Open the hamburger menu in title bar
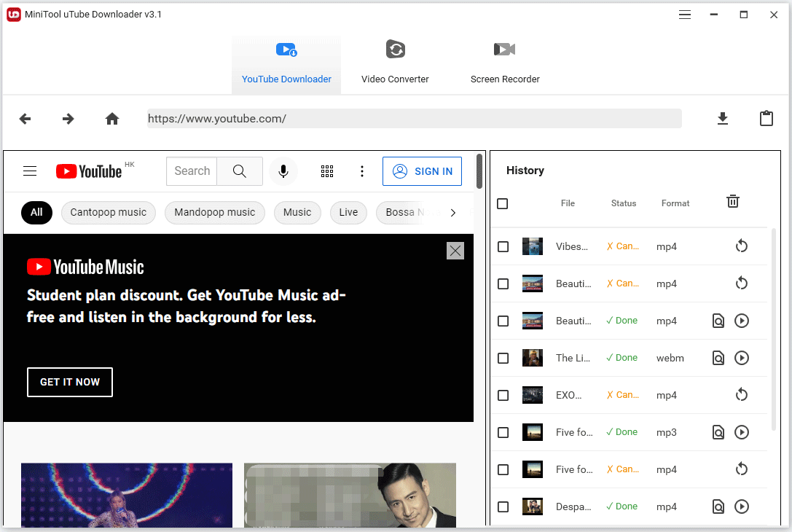The image size is (792, 532). coord(684,15)
